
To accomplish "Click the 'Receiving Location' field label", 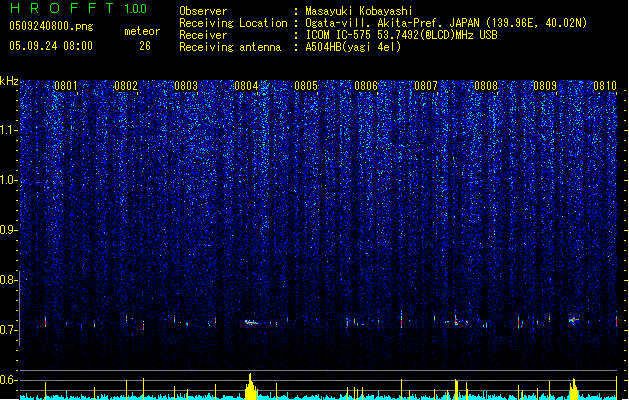I will [x=233, y=23].
